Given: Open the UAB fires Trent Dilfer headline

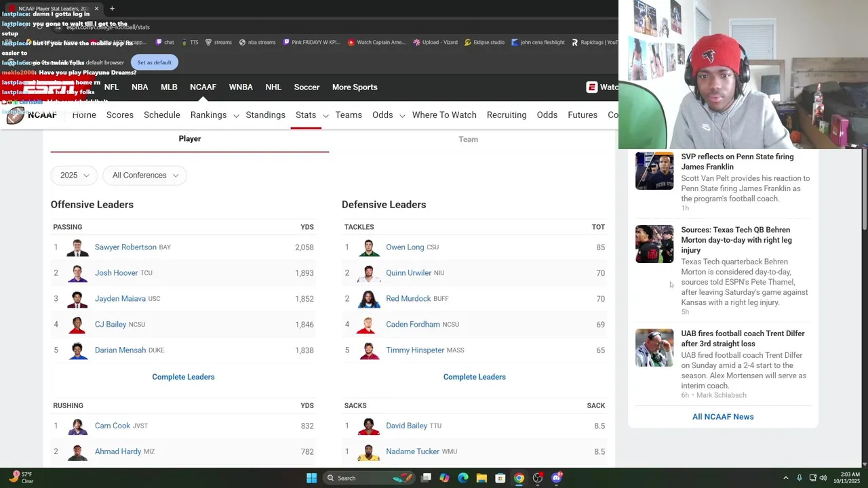Looking at the screenshot, I should click(743, 338).
